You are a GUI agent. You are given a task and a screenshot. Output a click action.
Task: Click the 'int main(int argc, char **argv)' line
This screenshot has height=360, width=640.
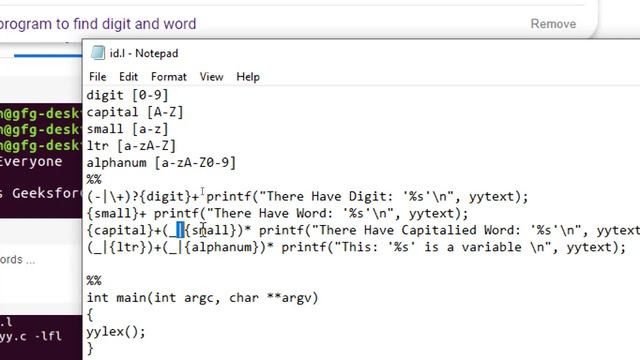202,298
